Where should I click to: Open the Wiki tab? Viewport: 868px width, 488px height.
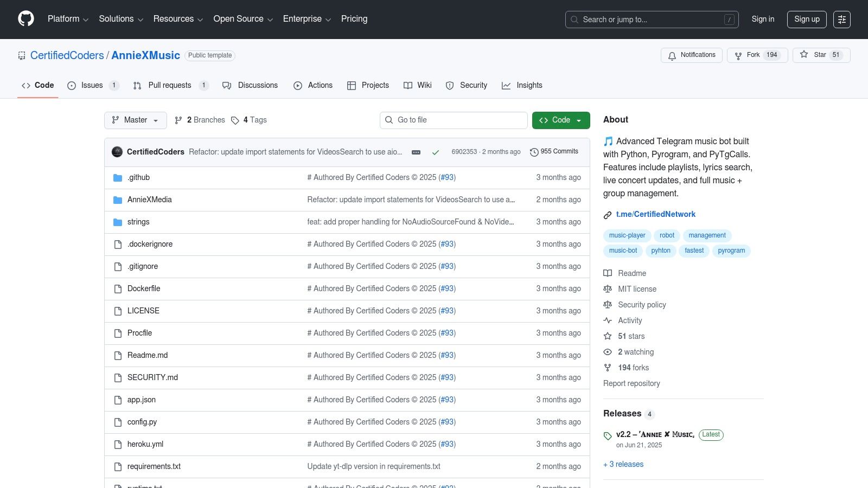(418, 86)
